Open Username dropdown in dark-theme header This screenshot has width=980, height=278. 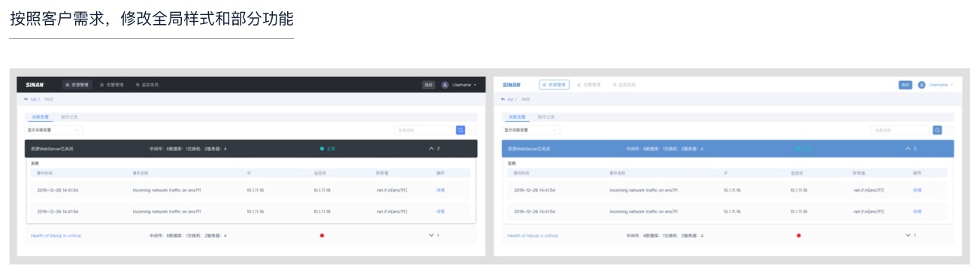coord(464,85)
